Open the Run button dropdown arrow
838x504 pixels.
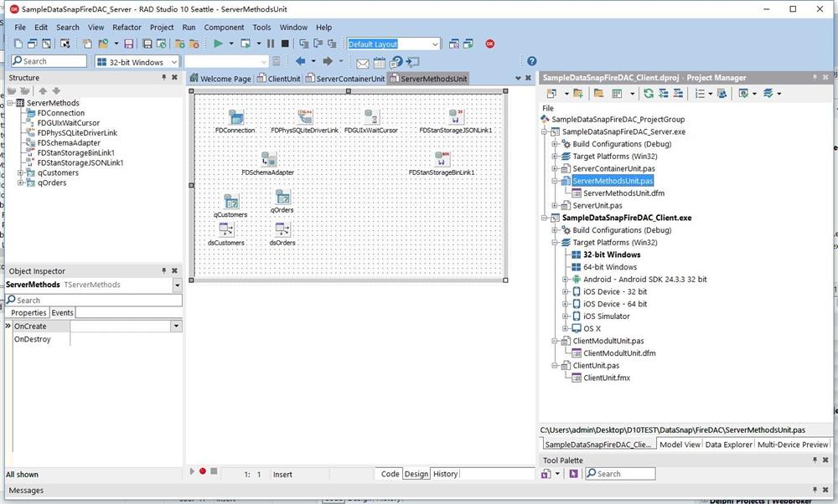[231, 44]
